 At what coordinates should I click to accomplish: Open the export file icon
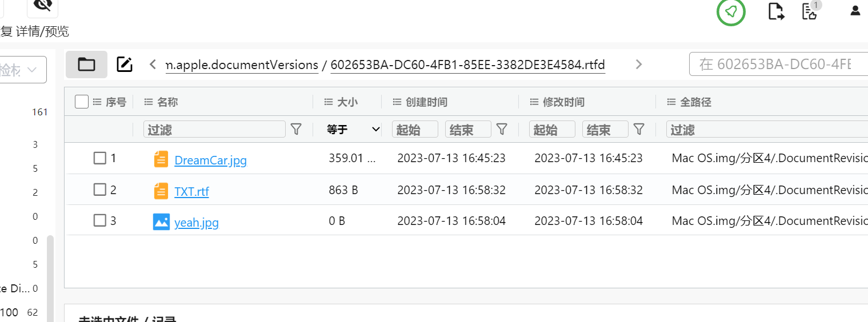pyautogui.click(x=775, y=11)
